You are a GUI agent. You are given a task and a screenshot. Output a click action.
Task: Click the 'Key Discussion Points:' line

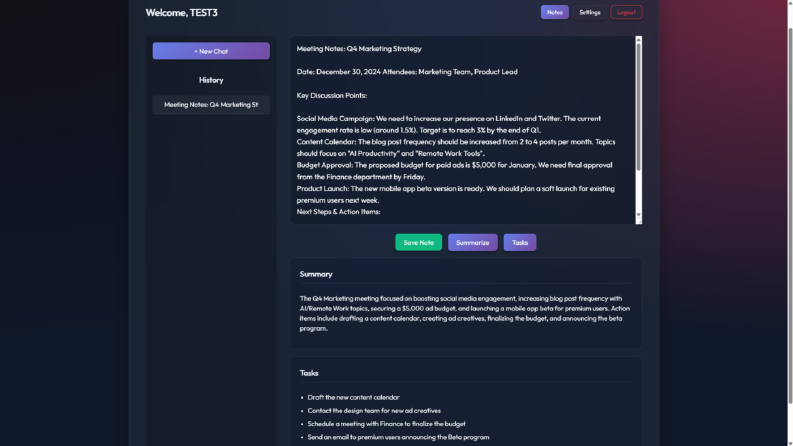pos(331,95)
